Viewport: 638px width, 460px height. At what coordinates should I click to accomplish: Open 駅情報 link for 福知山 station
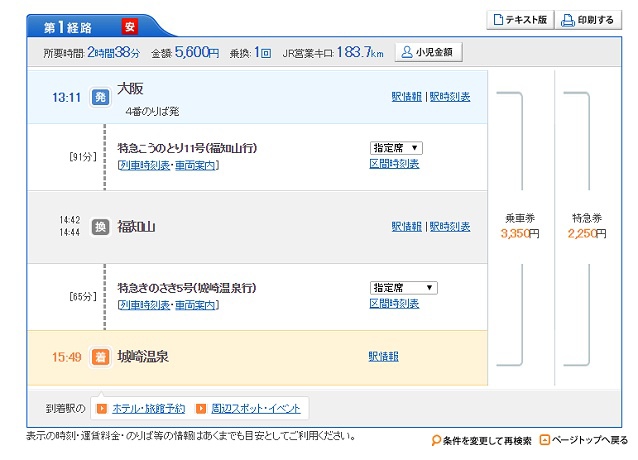click(406, 227)
